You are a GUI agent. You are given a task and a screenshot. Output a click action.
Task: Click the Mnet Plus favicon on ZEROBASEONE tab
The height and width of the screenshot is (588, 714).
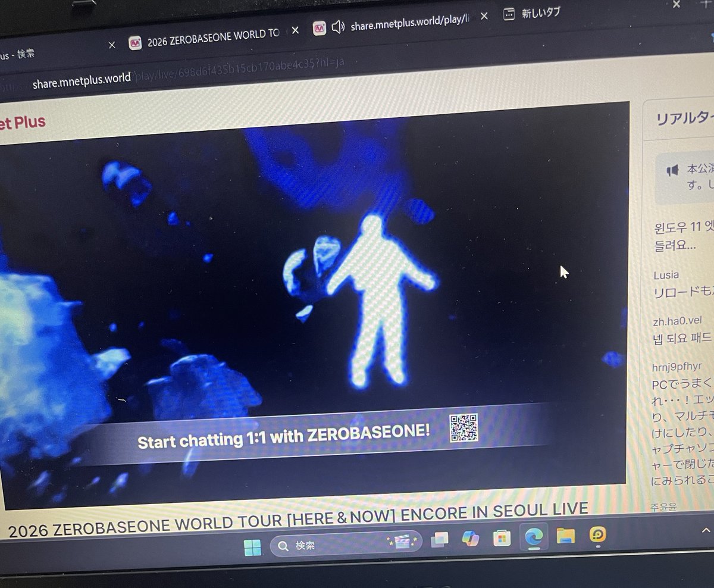coord(135,43)
